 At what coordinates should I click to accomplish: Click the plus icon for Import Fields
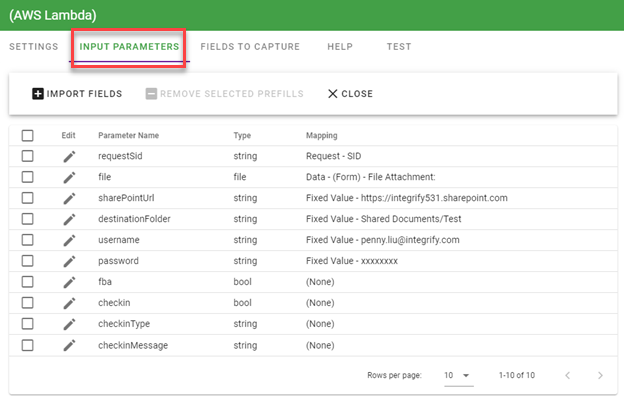(38, 94)
